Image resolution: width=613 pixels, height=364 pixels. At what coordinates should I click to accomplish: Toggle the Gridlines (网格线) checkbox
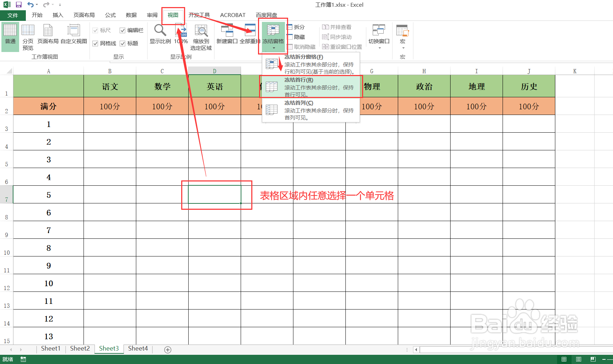tap(95, 44)
